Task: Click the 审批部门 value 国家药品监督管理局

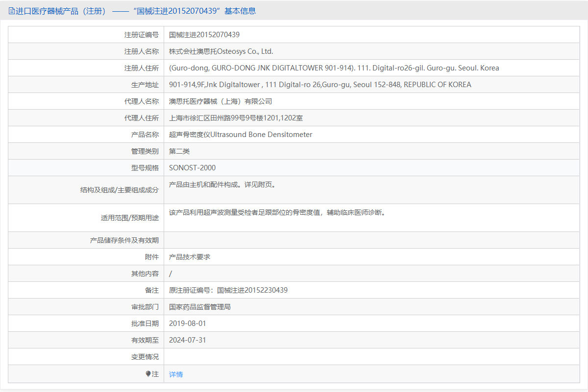Action: pos(201,306)
